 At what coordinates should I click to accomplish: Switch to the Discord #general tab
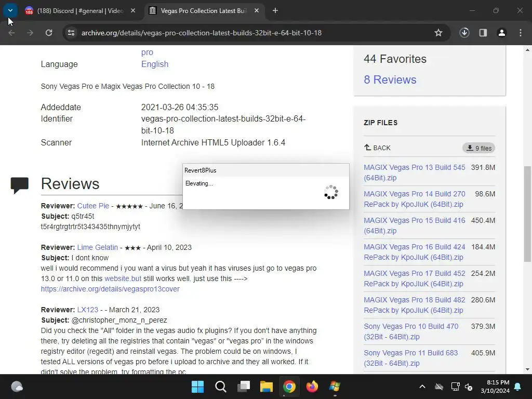(80, 11)
